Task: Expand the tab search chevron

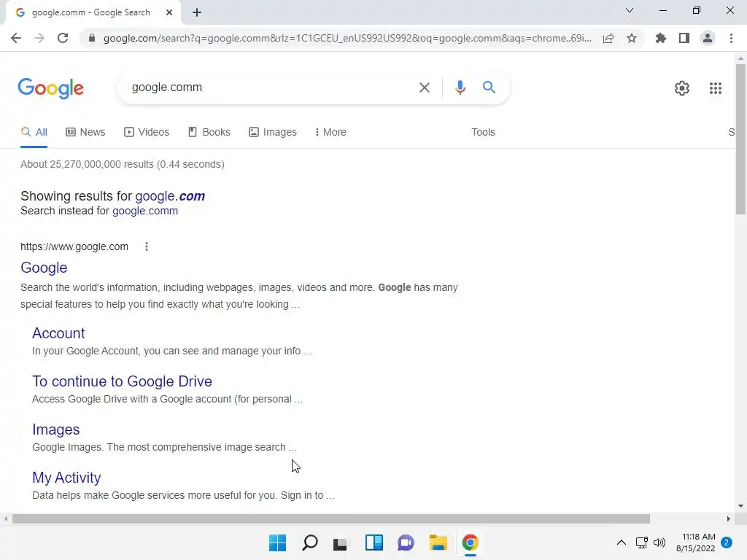Action: pyautogui.click(x=630, y=10)
